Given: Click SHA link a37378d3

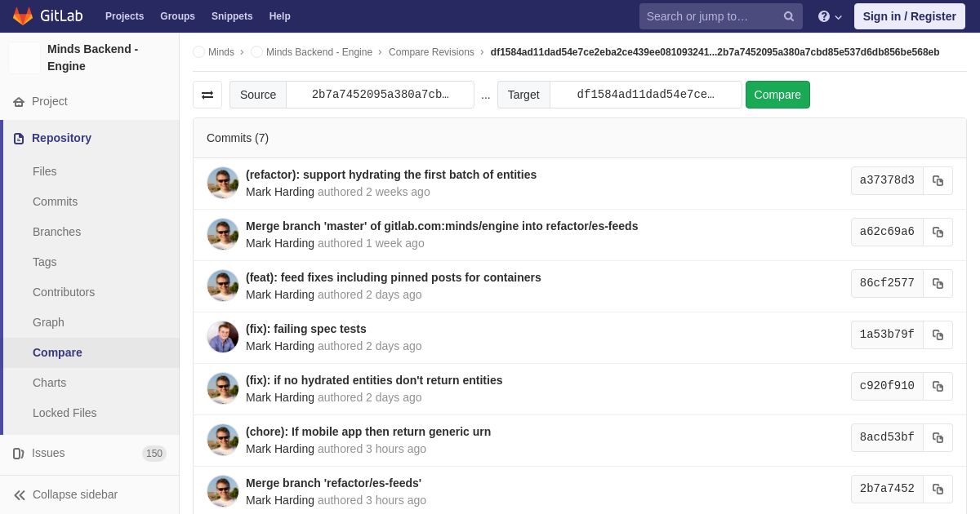Looking at the screenshot, I should [887, 180].
